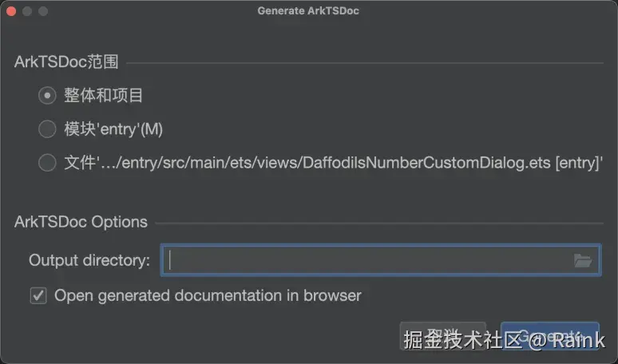Click the Open generated documentation in browser label text

tap(208, 295)
